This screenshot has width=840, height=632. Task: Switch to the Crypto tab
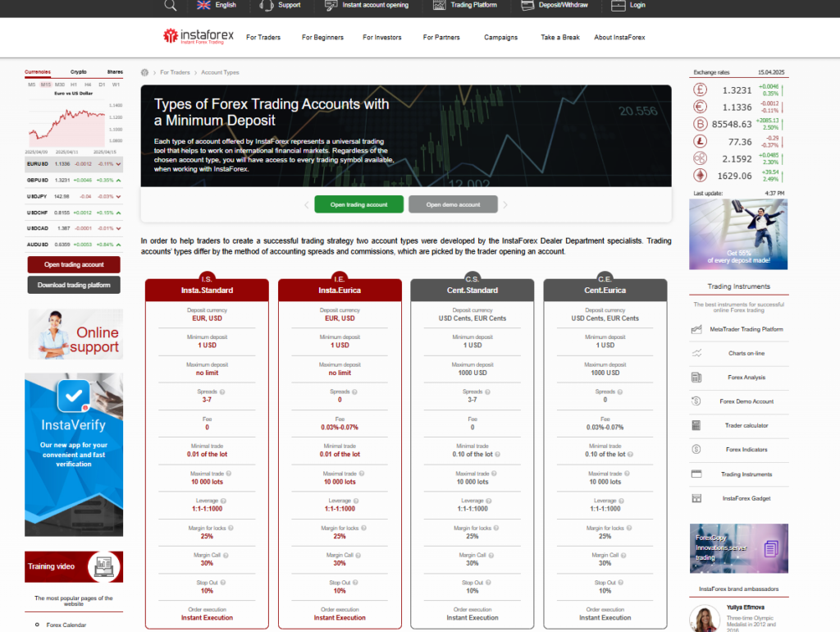click(x=79, y=72)
